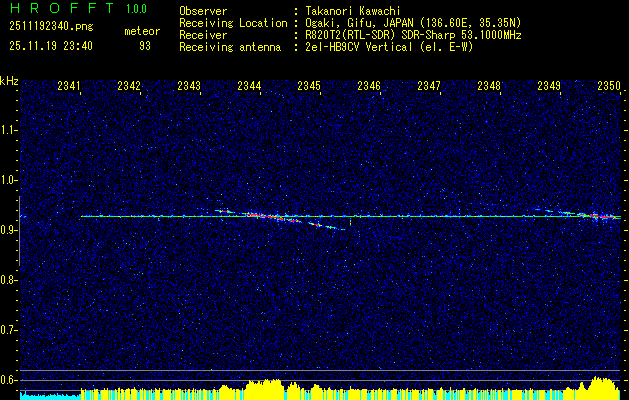Click the 2347 time marker
This screenshot has height=400, width=629.
[x=429, y=85]
